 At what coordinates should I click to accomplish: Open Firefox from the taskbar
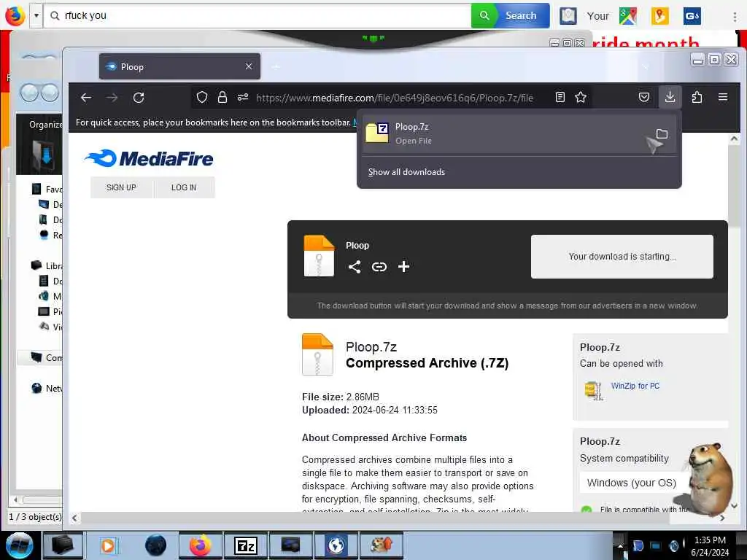(200, 545)
